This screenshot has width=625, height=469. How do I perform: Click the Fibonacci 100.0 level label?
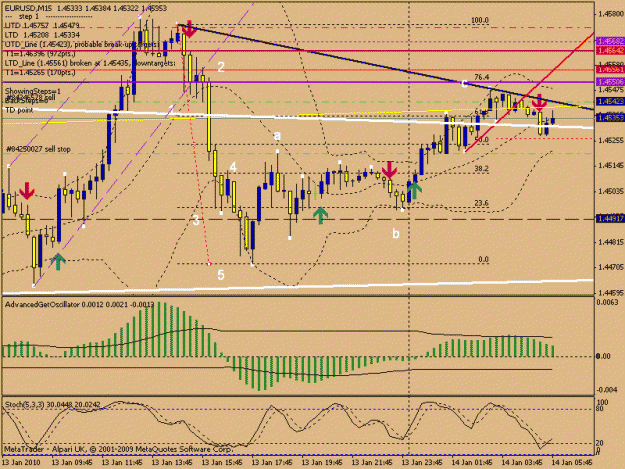click(x=480, y=20)
